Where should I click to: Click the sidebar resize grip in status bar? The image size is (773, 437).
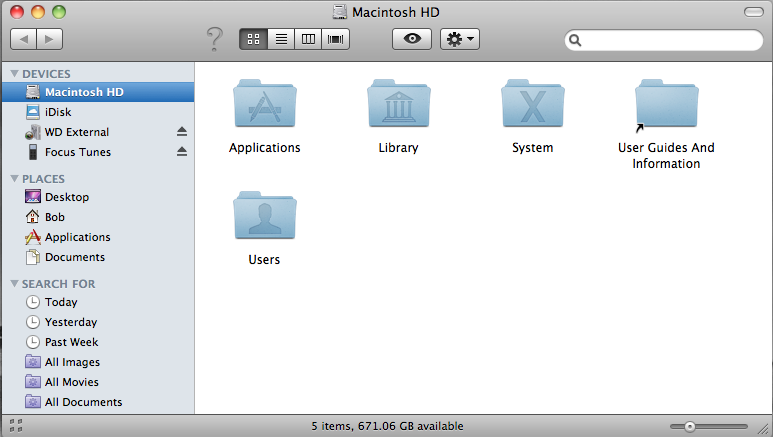click(x=16, y=426)
